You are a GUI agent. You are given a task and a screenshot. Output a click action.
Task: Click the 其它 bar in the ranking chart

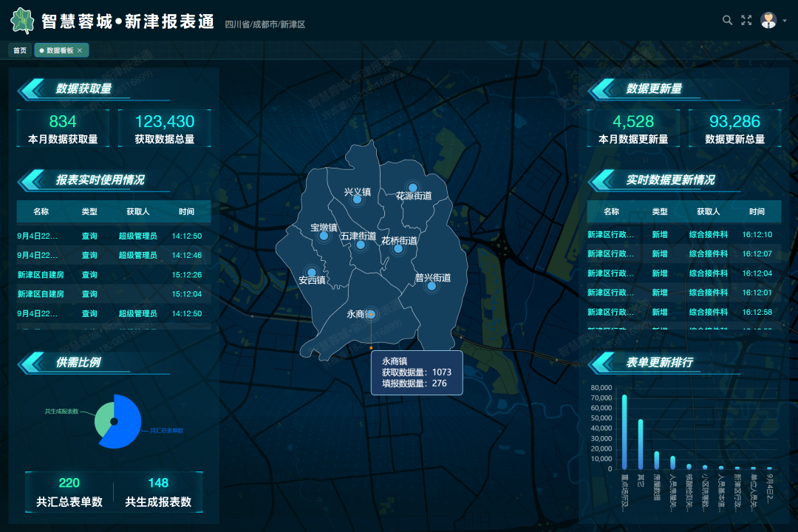641,443
